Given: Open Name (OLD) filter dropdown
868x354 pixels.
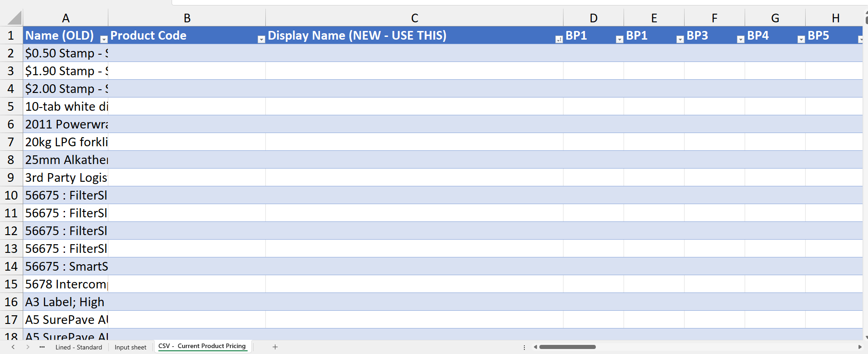Looking at the screenshot, I should pyautogui.click(x=104, y=40).
